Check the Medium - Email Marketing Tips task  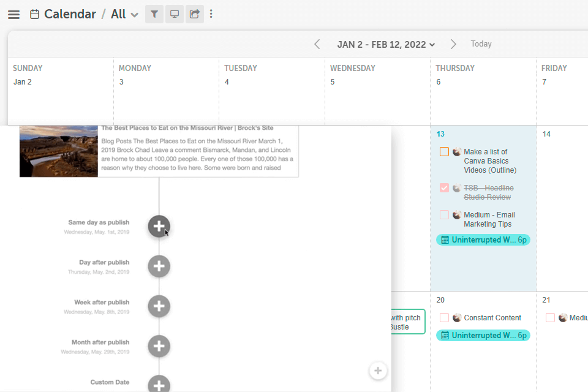pos(445,215)
